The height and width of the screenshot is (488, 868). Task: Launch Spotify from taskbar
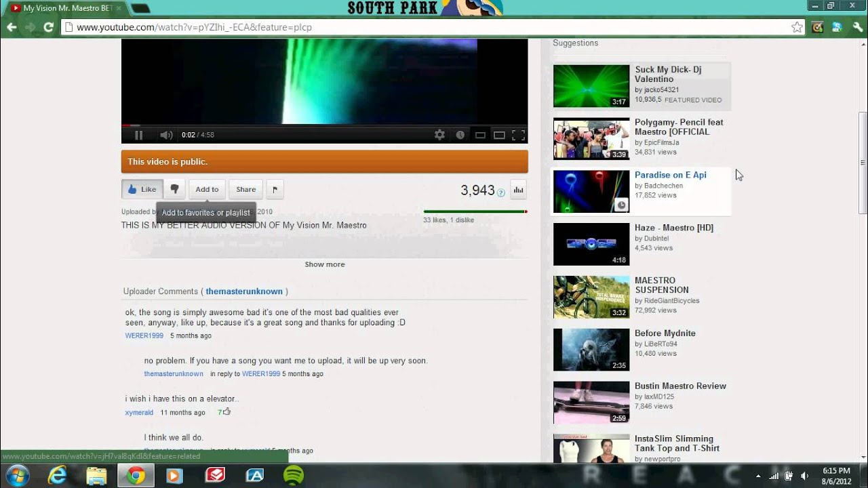293,476
